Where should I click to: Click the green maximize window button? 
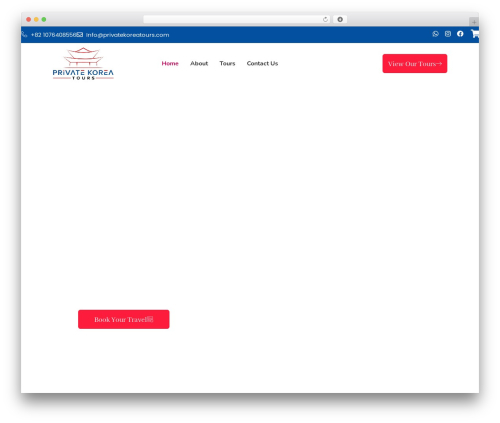pyautogui.click(x=44, y=19)
